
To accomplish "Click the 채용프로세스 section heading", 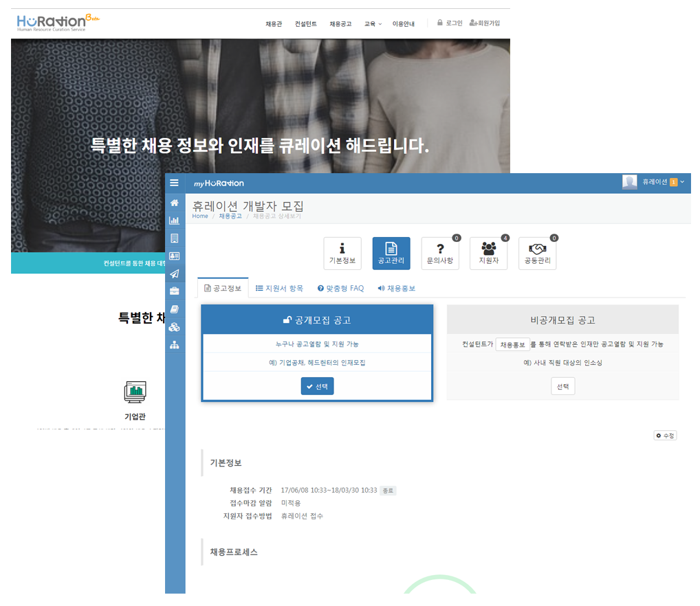I will tap(234, 552).
